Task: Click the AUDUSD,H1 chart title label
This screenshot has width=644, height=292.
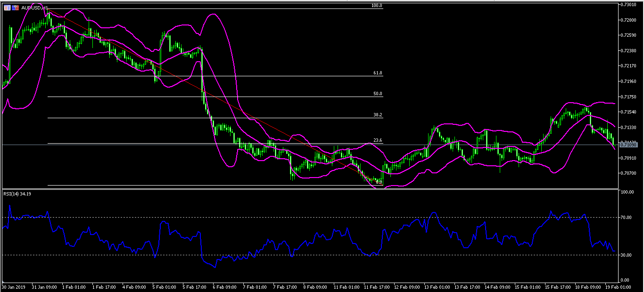Action: pyautogui.click(x=34, y=8)
